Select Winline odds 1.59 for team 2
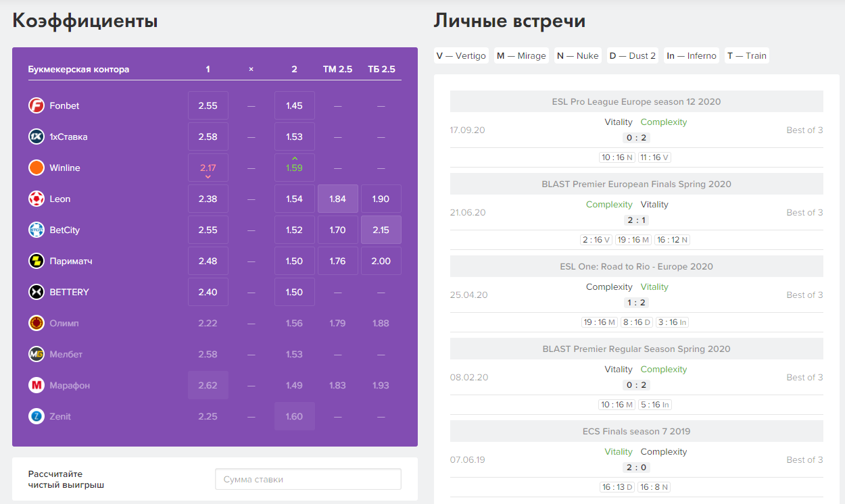The image size is (845, 504). tap(295, 168)
